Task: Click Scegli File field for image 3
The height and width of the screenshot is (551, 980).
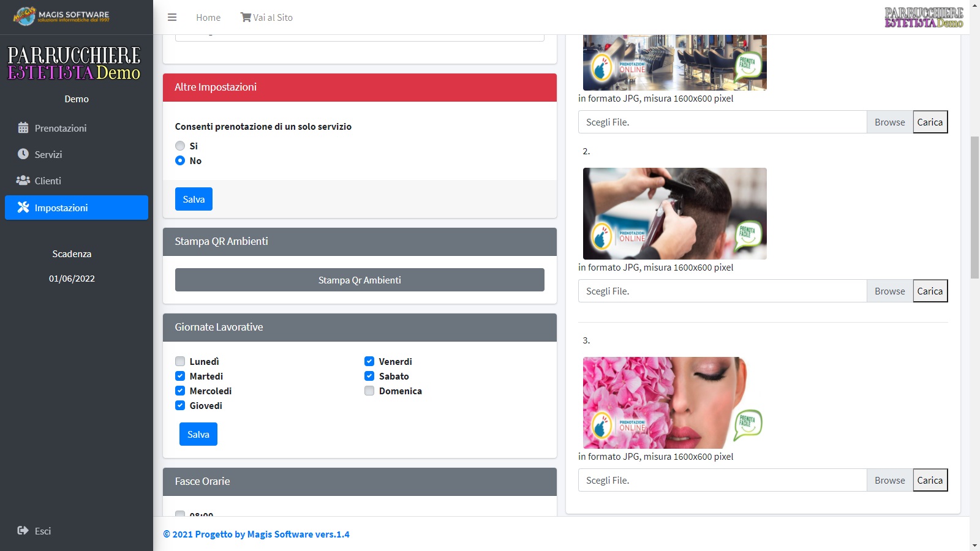Action: [723, 480]
